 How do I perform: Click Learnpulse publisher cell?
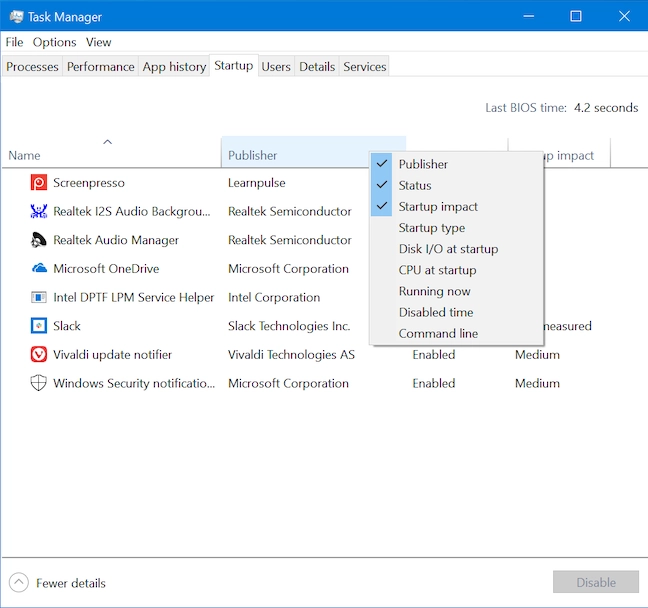pos(257,183)
